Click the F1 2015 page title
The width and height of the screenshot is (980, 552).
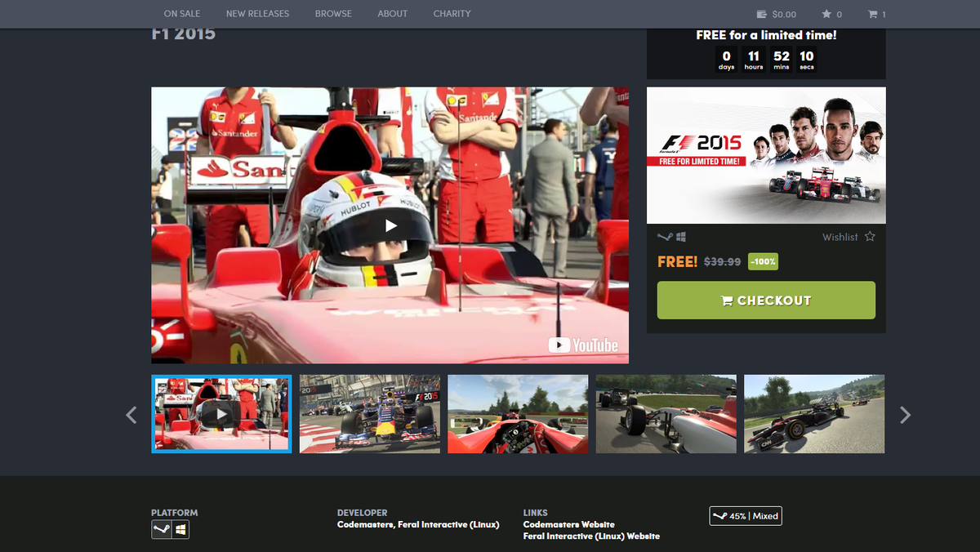(184, 34)
